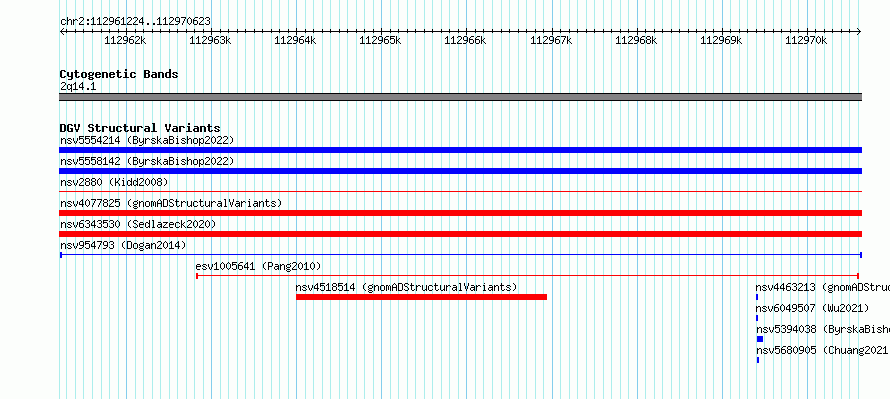This screenshot has width=890, height=399.
Task: Click the nsv6049507 (Wu2021) label
Action: pos(812,308)
